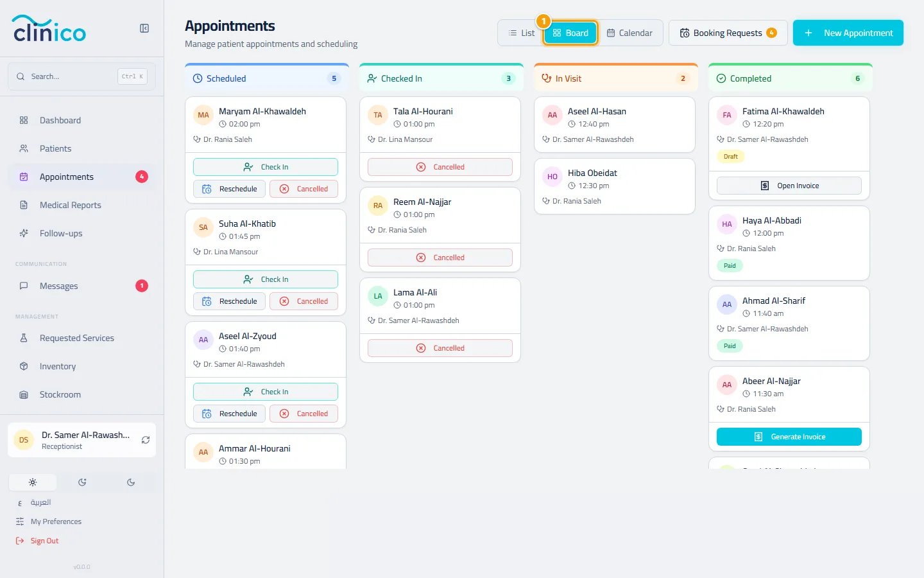Select the Board view tab
This screenshot has width=924, height=578.
click(570, 33)
